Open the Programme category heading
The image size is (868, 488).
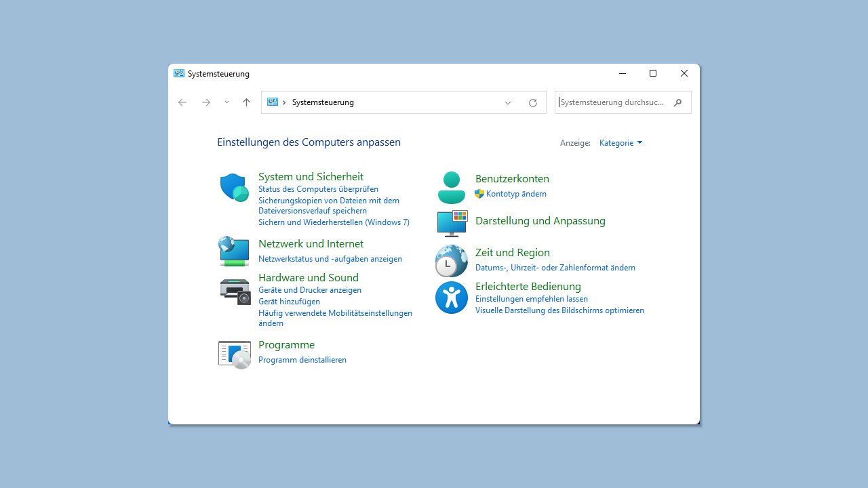(x=286, y=345)
